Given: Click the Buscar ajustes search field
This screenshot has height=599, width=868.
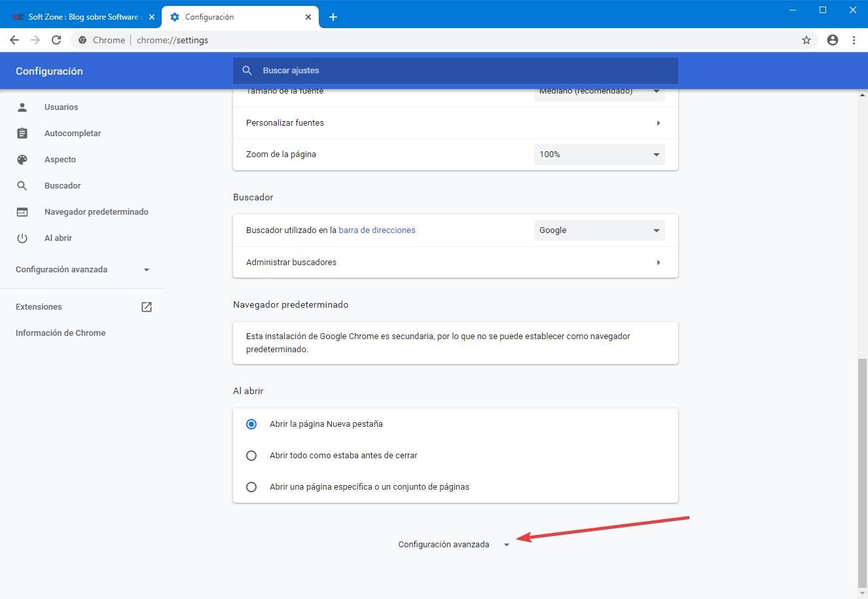Looking at the screenshot, I should [456, 71].
